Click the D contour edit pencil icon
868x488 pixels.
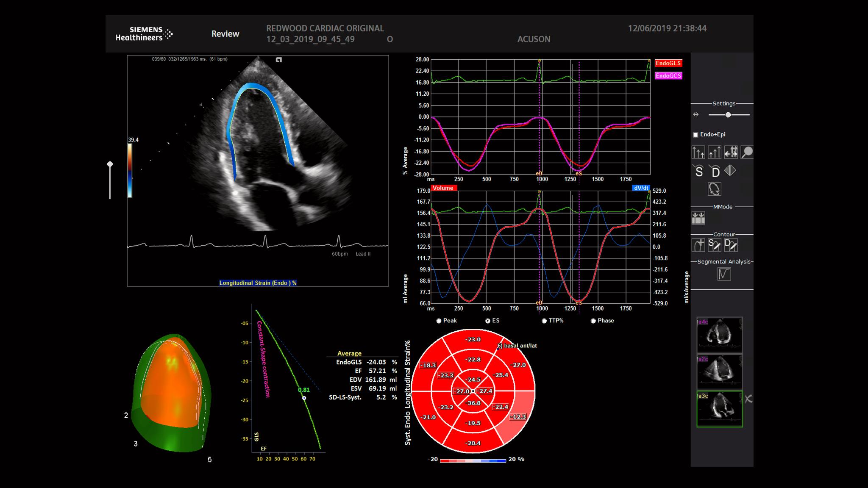tap(730, 245)
